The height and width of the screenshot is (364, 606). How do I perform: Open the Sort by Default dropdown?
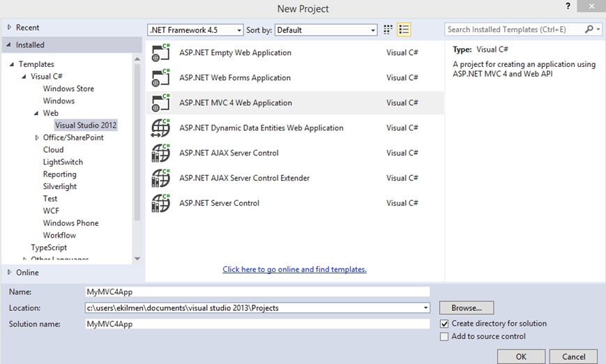point(326,30)
